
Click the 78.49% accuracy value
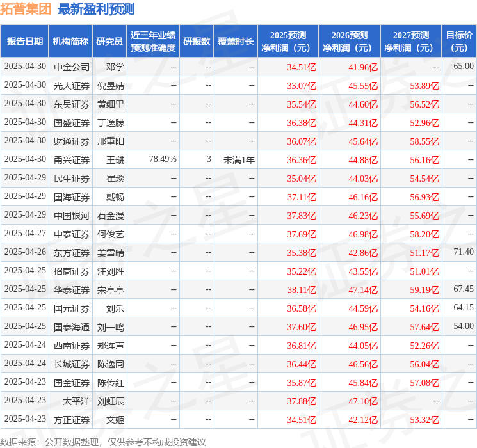pyautogui.click(x=163, y=159)
